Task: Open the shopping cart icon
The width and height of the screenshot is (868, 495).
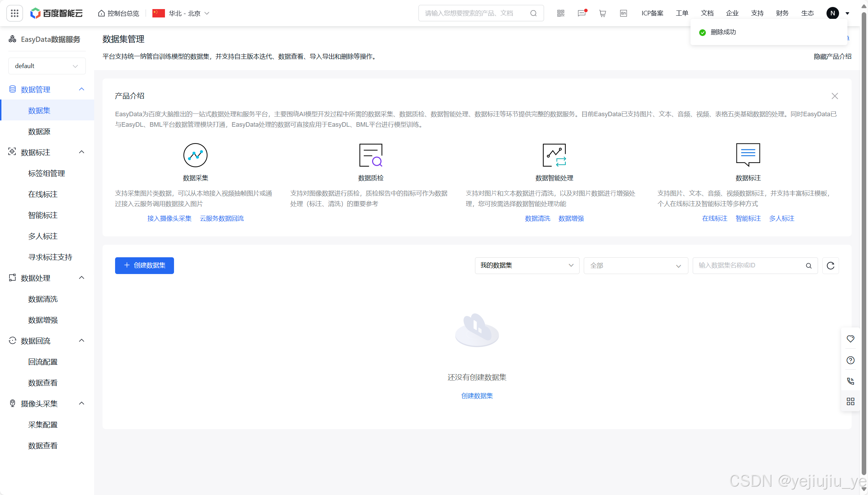Action: point(602,13)
